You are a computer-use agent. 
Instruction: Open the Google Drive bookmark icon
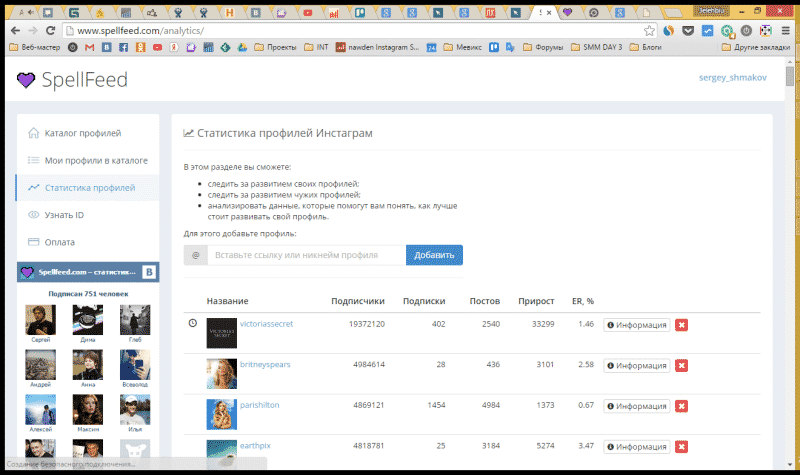point(242,47)
